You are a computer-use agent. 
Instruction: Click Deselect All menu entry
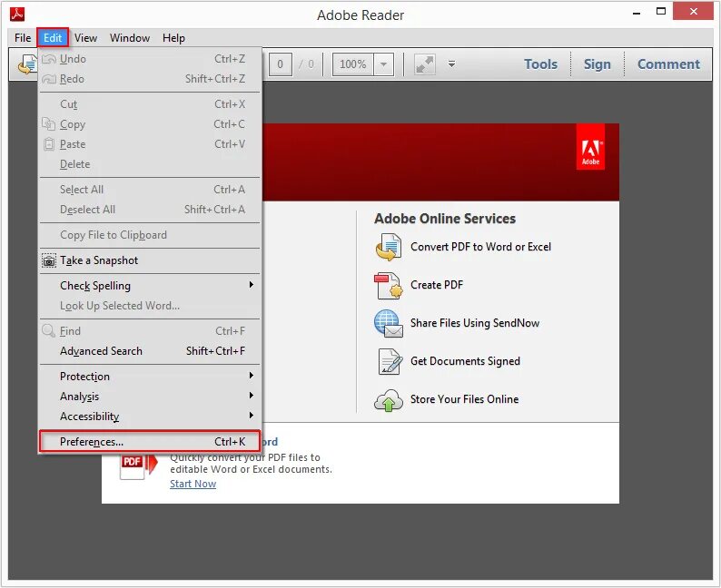click(150, 210)
